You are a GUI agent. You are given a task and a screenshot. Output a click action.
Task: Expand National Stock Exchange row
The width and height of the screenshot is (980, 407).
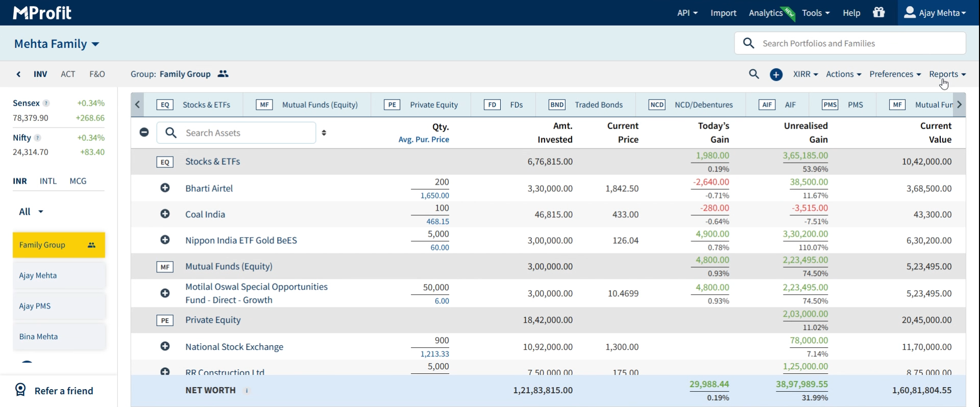[x=165, y=347]
